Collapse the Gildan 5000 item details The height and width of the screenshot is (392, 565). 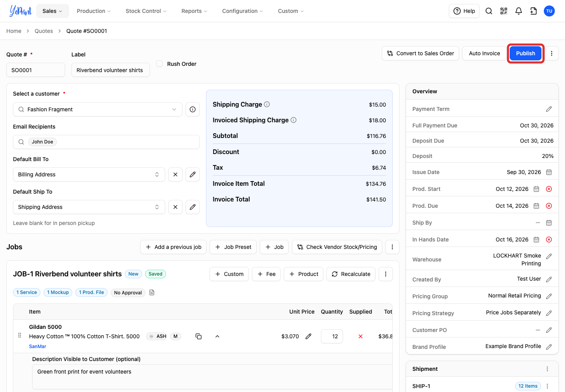tap(217, 336)
